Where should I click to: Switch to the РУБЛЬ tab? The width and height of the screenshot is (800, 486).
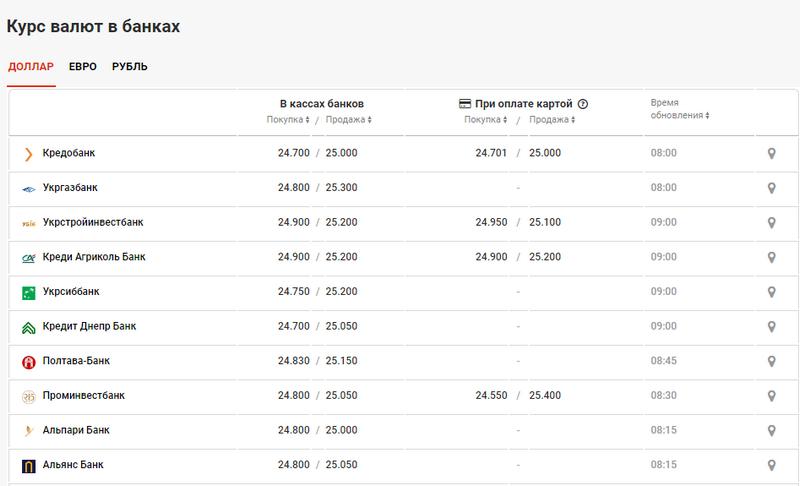coord(130,67)
